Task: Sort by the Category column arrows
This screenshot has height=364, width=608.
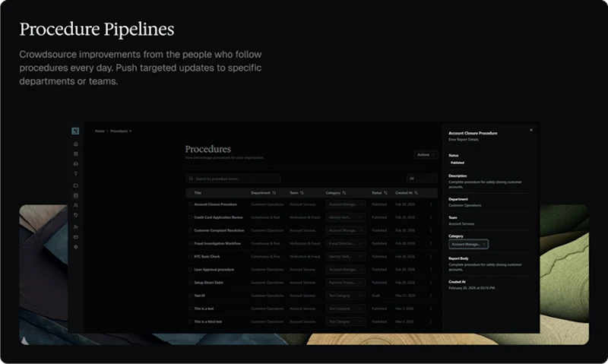Action: [x=344, y=193]
